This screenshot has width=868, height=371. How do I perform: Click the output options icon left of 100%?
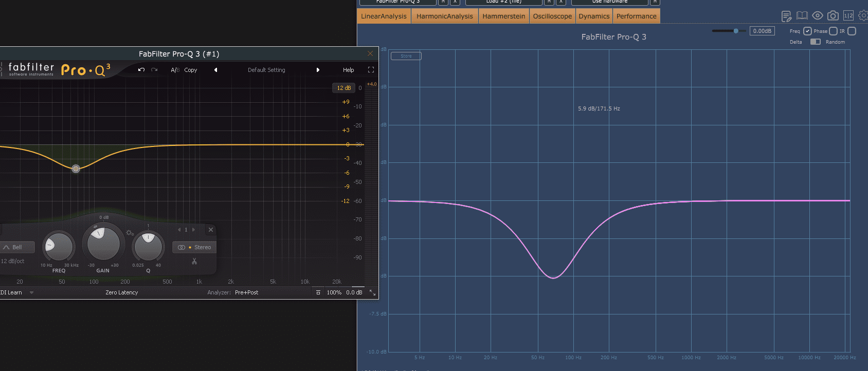318,292
